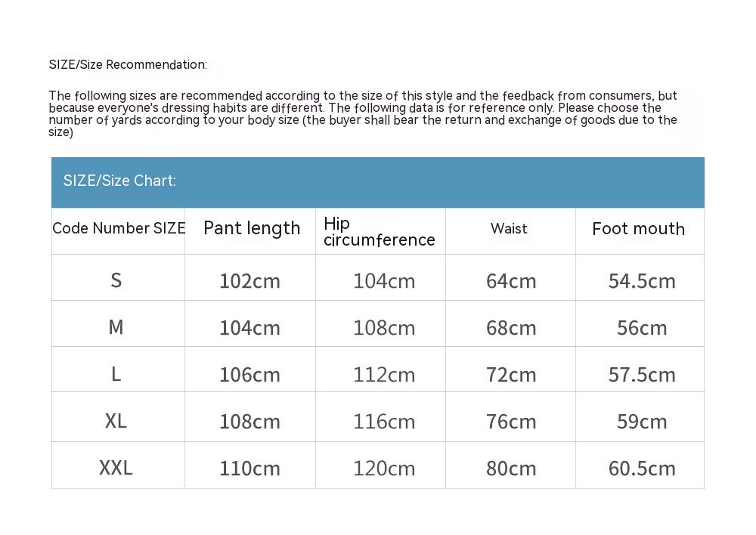Image resolution: width=756 pixels, height=535 pixels.
Task: Click the 120cm hip circumference cell
Action: point(384,469)
